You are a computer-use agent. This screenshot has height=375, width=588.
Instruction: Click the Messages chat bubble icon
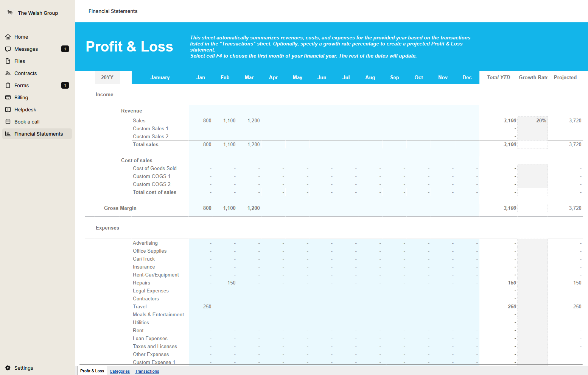point(8,49)
